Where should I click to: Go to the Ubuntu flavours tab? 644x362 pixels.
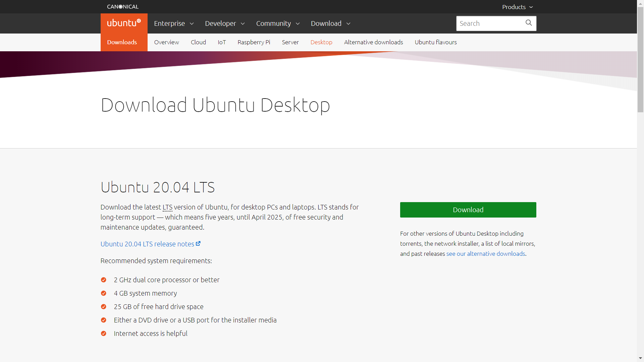coord(435,42)
